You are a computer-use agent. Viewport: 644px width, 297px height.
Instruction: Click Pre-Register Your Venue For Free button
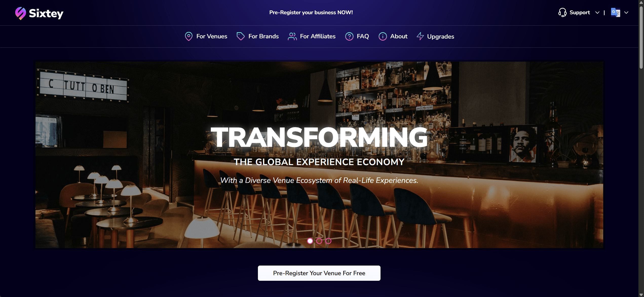pyautogui.click(x=319, y=273)
